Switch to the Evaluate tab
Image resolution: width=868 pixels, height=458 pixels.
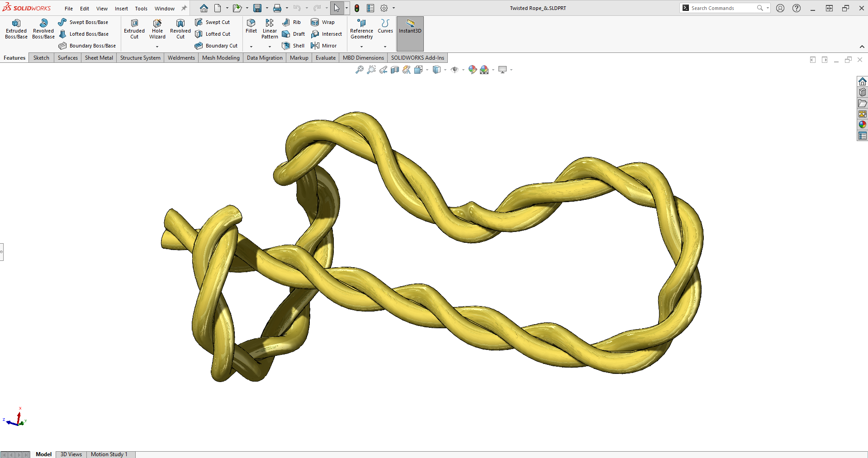coord(325,58)
